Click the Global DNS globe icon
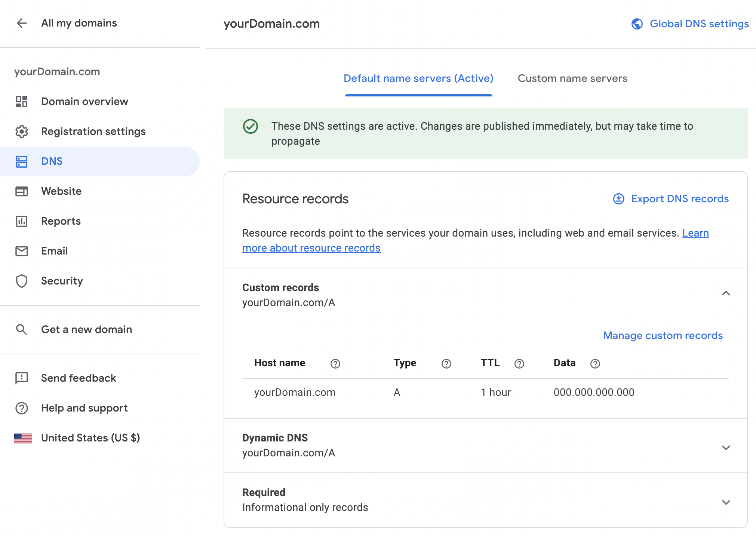Viewport: 756px width, 536px height. (637, 24)
